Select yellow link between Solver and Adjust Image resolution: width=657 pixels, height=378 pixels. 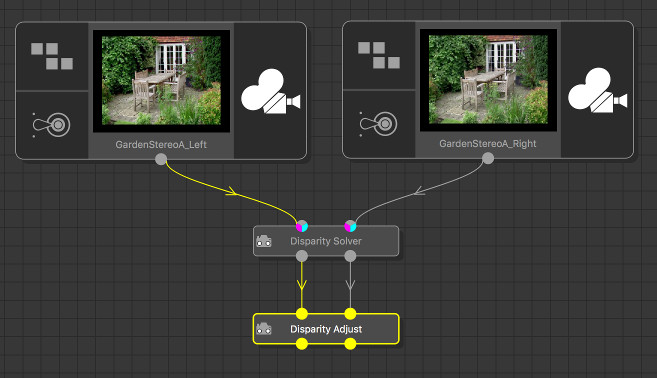(x=302, y=285)
